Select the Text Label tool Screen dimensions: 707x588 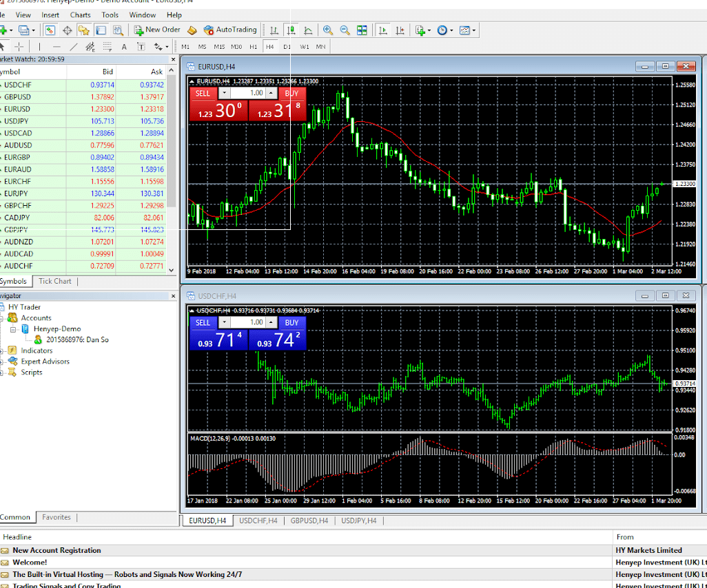[141, 46]
